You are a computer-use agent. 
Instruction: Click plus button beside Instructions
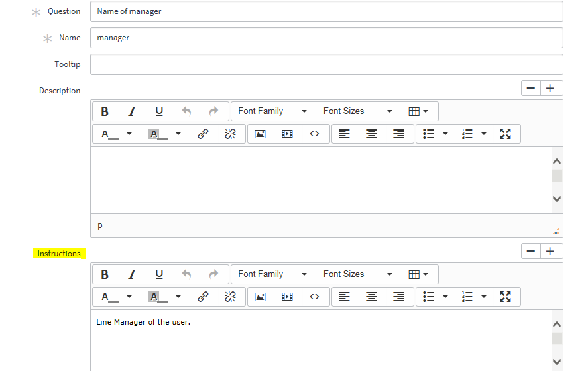[x=550, y=252]
